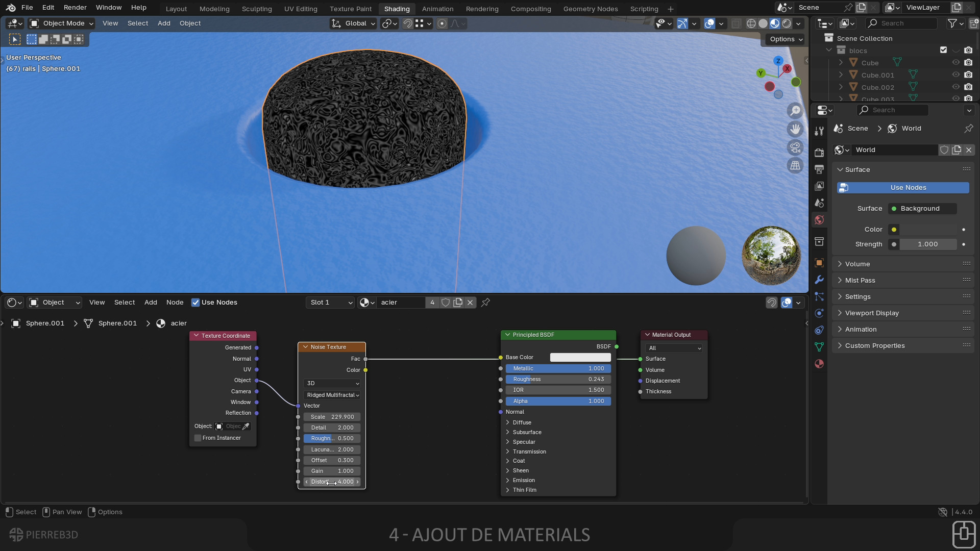Viewport: 980px width, 551px height.
Task: Open View Layer properties tab icon
Action: coord(819,186)
